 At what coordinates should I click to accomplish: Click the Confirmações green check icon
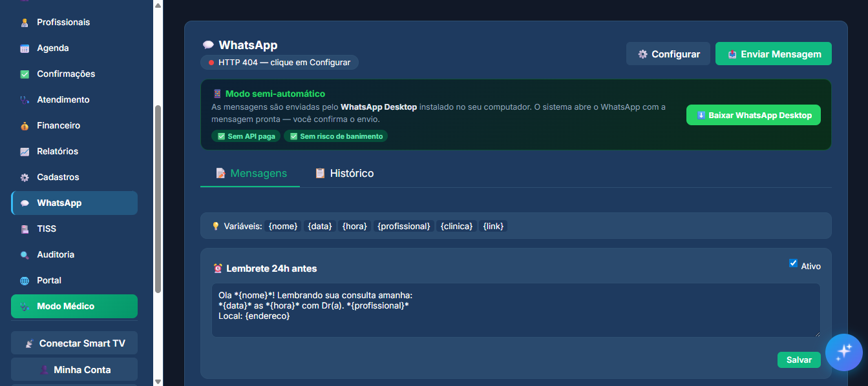25,74
